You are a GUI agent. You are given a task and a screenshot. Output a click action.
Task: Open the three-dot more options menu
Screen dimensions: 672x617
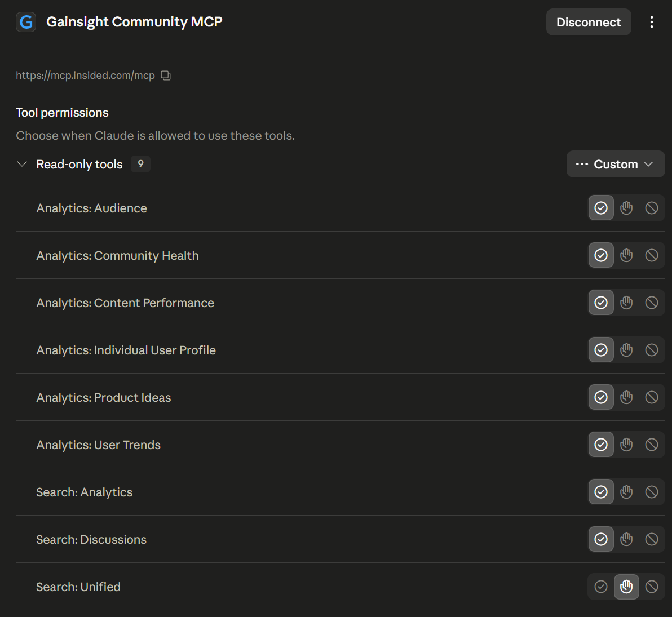click(652, 22)
